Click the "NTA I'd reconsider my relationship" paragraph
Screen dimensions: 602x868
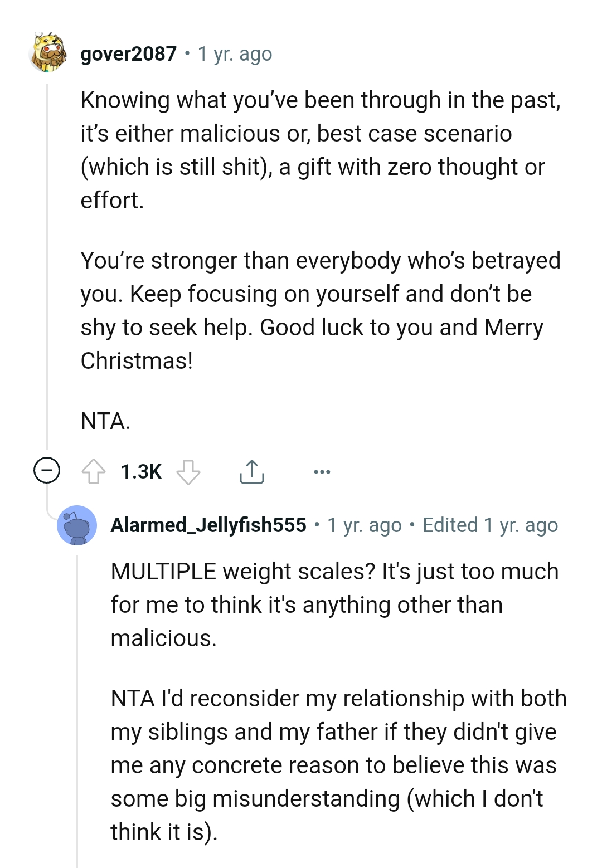tap(337, 765)
